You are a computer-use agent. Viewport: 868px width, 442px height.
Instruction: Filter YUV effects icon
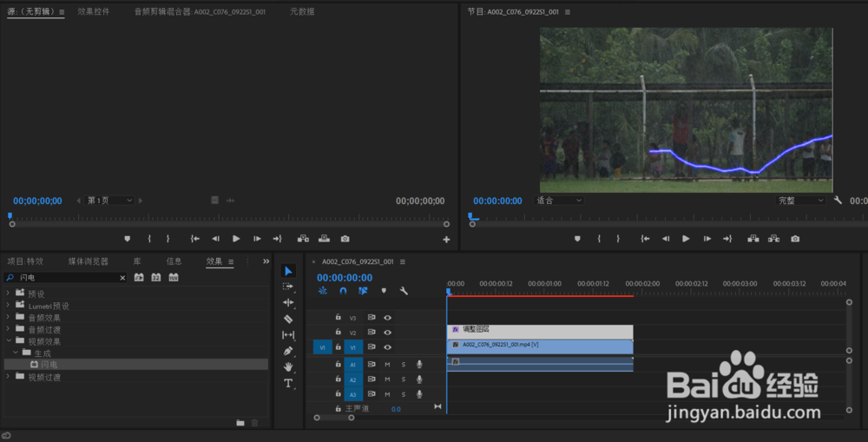click(174, 278)
